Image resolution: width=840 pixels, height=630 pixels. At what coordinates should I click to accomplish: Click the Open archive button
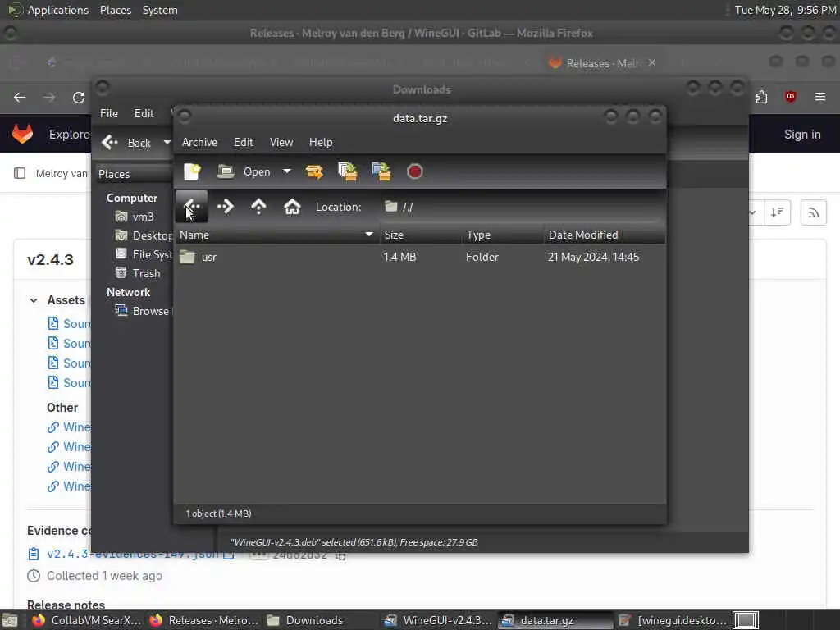coord(244,171)
